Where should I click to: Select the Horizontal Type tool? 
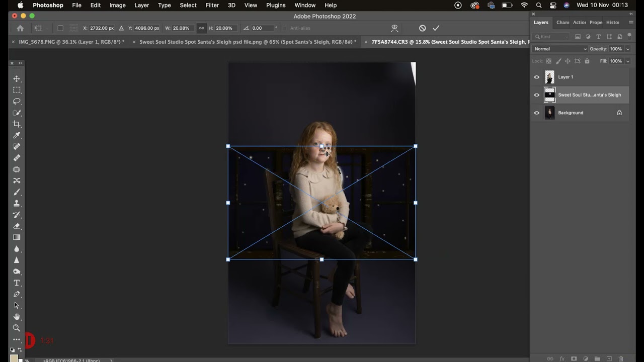[x=17, y=283]
